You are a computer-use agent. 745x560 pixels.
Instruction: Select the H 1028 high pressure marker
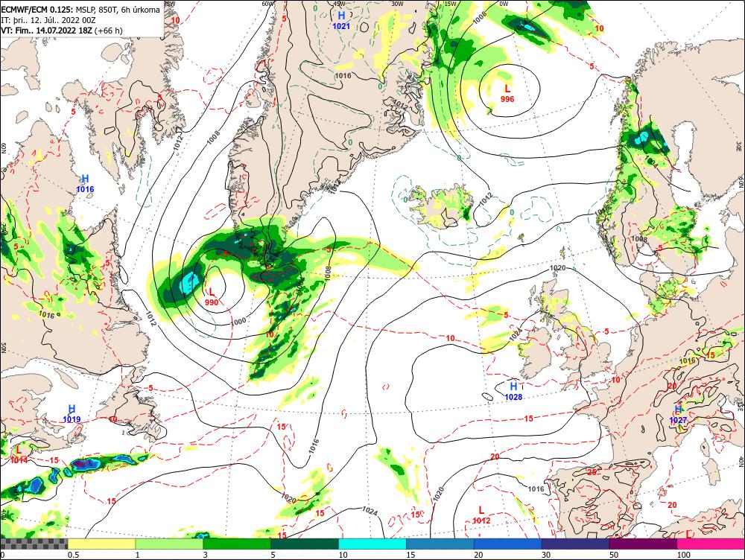(513, 392)
